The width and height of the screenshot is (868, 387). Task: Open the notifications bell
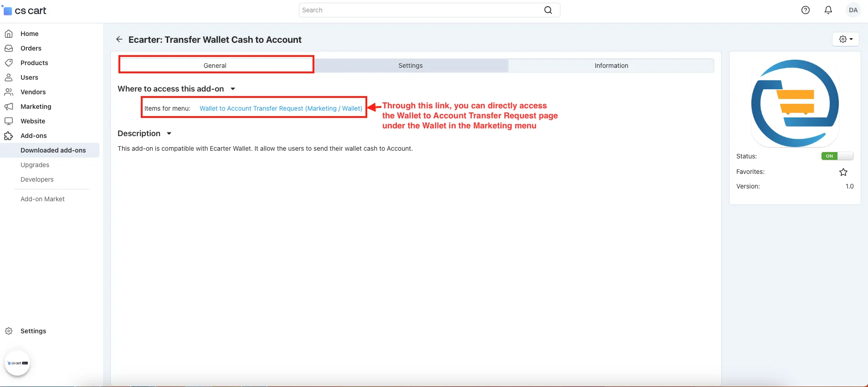tap(828, 10)
